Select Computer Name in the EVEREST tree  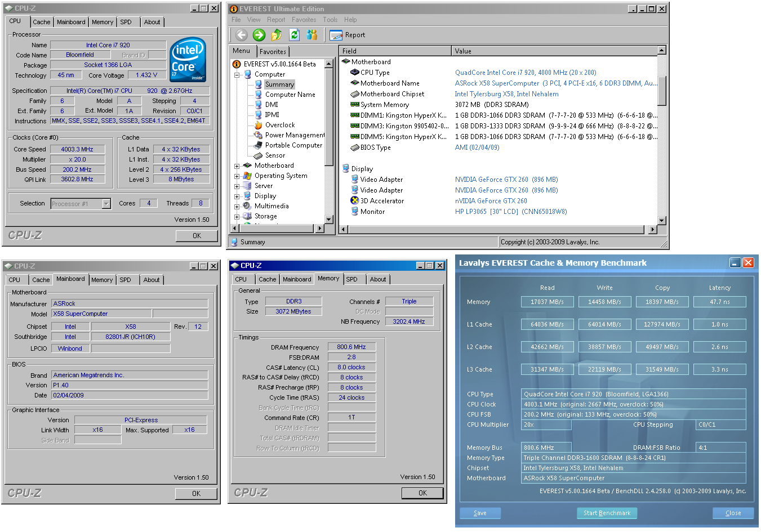[290, 95]
